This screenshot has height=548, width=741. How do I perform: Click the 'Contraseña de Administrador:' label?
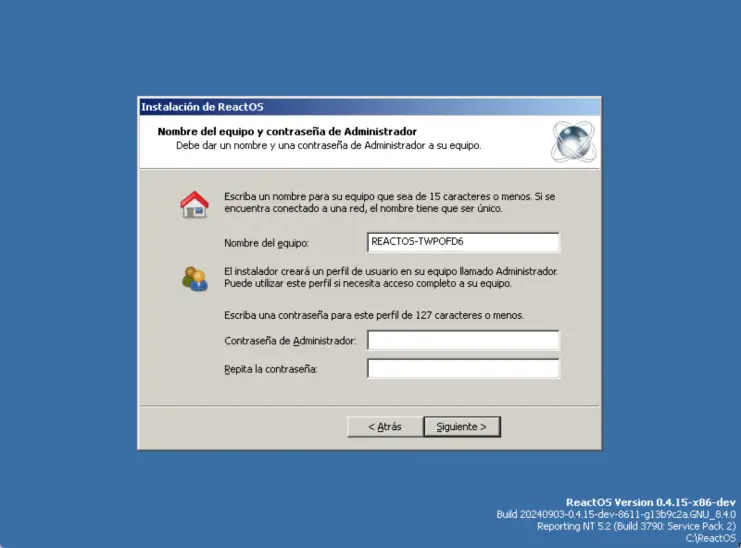tap(290, 341)
